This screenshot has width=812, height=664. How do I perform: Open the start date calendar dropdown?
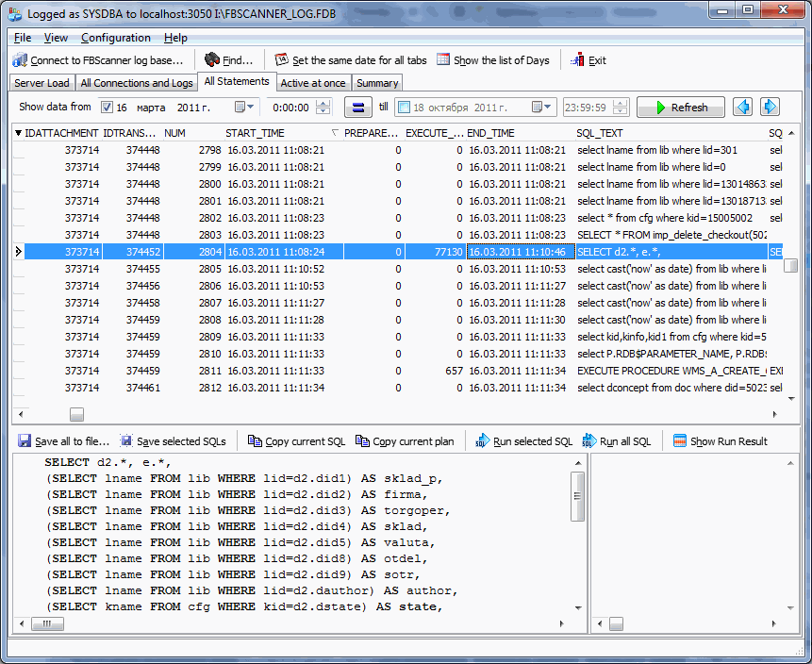coord(242,108)
